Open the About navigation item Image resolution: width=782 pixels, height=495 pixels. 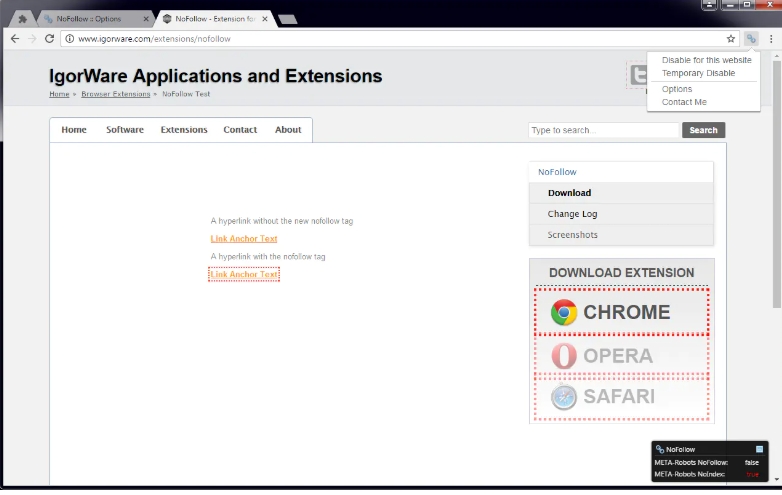(288, 130)
